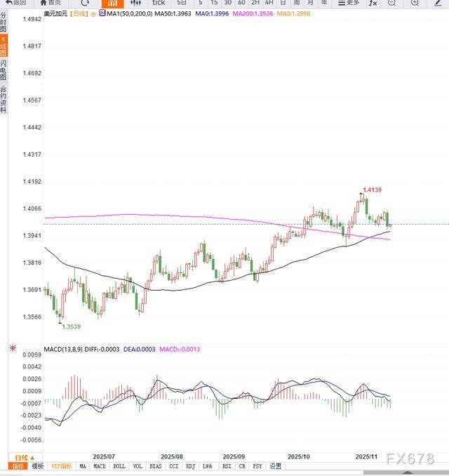This screenshot has height=476, width=449.
Task: Toggle the MA1 indicator settings box
Action: tap(102, 13)
